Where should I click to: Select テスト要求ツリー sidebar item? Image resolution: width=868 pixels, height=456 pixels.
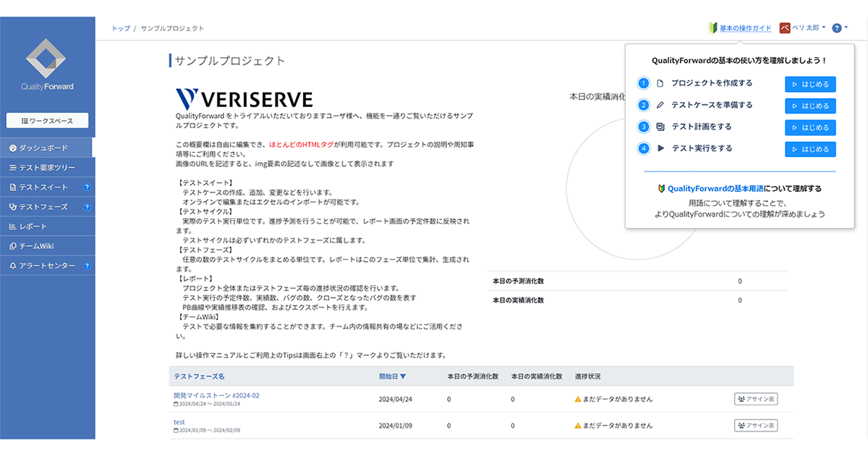click(x=47, y=167)
